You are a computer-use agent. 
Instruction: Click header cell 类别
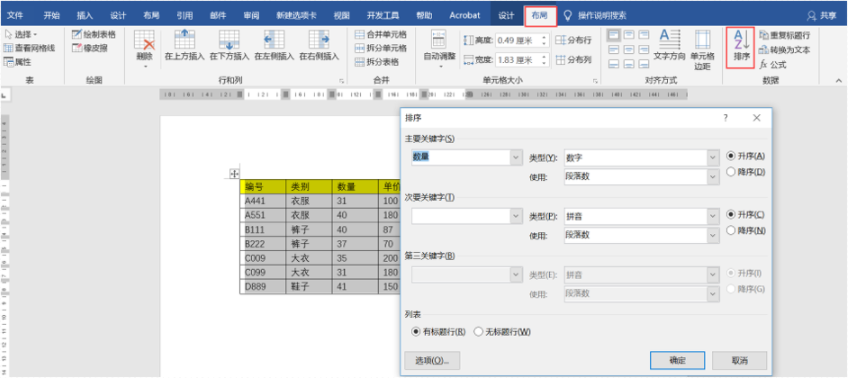tap(309, 187)
